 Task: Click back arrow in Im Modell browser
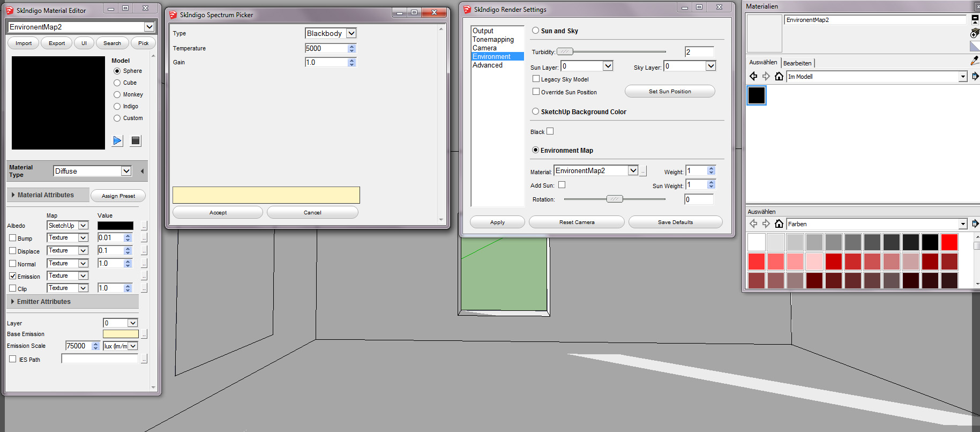click(x=753, y=76)
